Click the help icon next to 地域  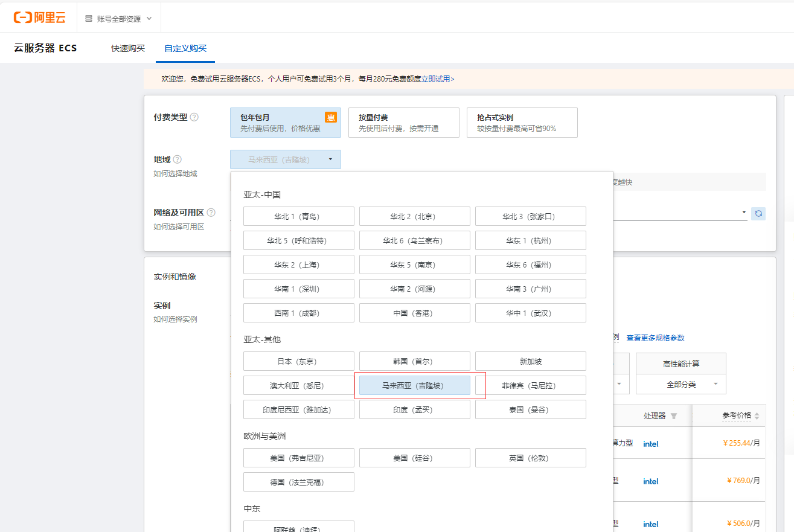coord(178,159)
